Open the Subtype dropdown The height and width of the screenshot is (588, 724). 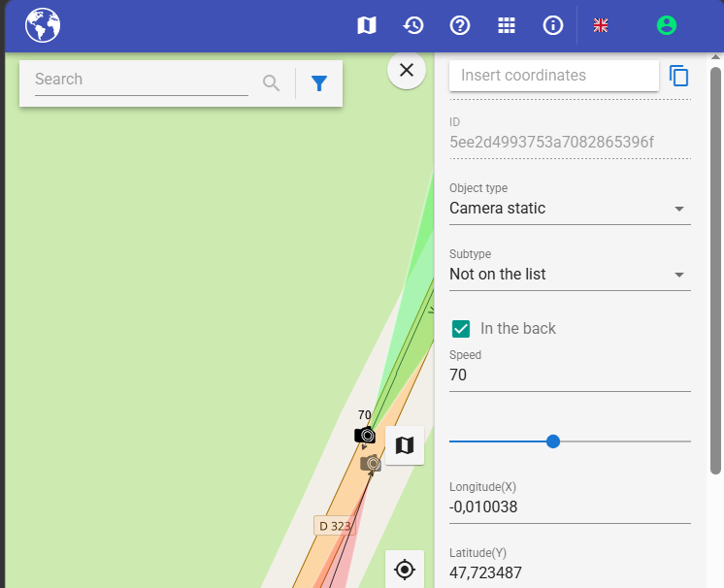[x=570, y=275]
